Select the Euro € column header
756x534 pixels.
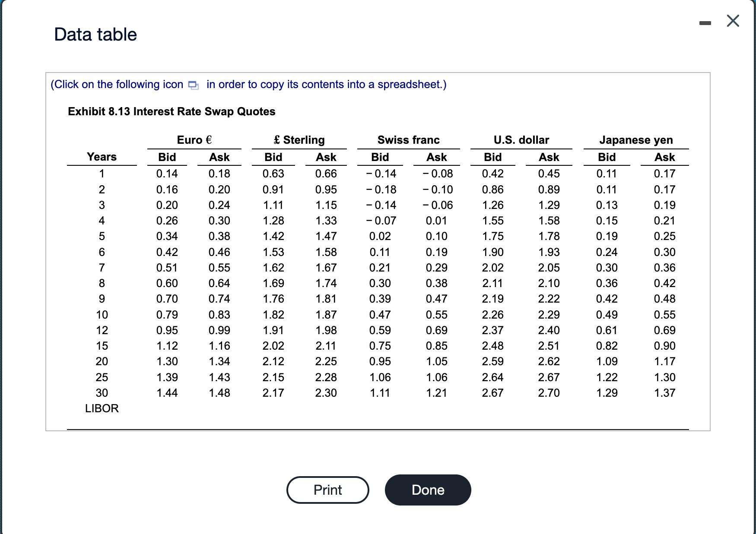click(x=194, y=140)
